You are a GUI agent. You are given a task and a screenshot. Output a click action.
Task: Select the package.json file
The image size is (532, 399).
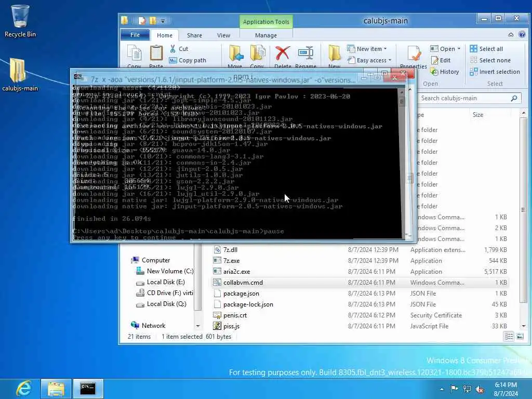[x=360, y=294]
